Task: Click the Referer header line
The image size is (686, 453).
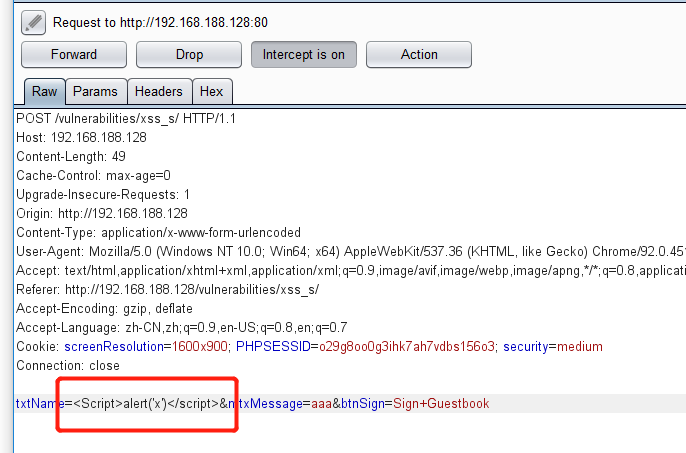Action: [x=168, y=289]
